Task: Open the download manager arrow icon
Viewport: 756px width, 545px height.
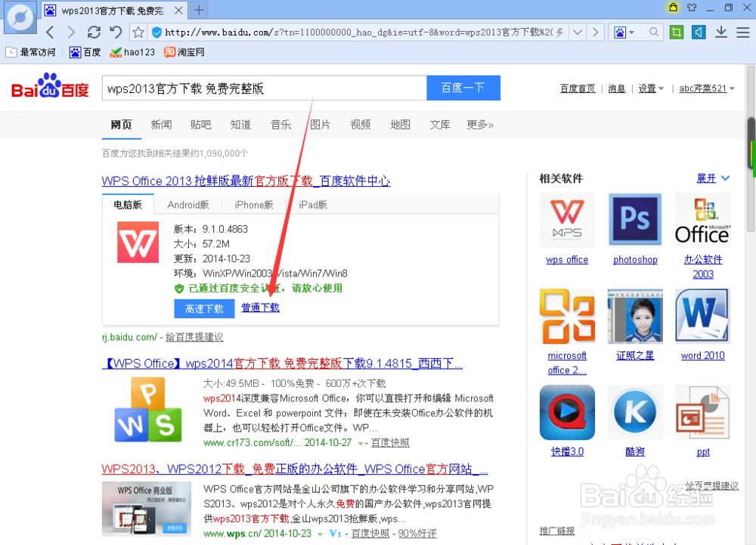Action: pyautogui.click(x=720, y=33)
